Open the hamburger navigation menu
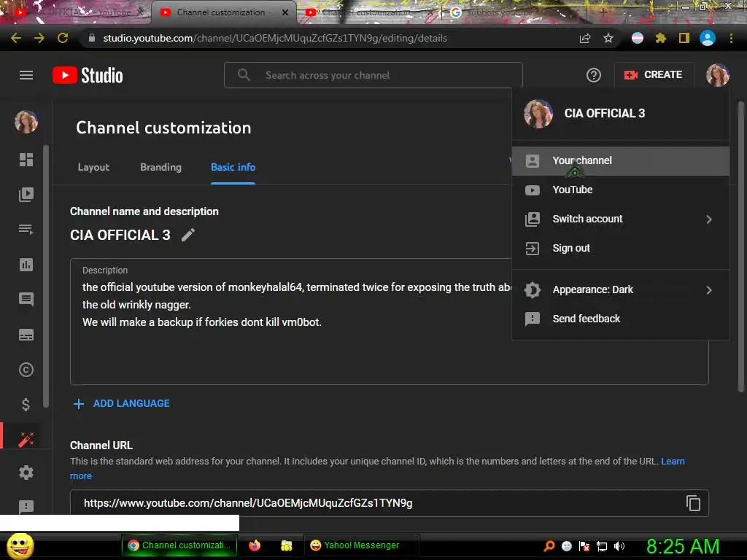747x560 pixels. [26, 75]
